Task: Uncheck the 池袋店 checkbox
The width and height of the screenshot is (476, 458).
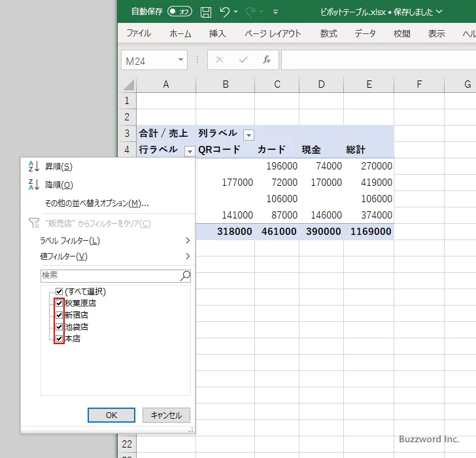Action: pyautogui.click(x=59, y=326)
